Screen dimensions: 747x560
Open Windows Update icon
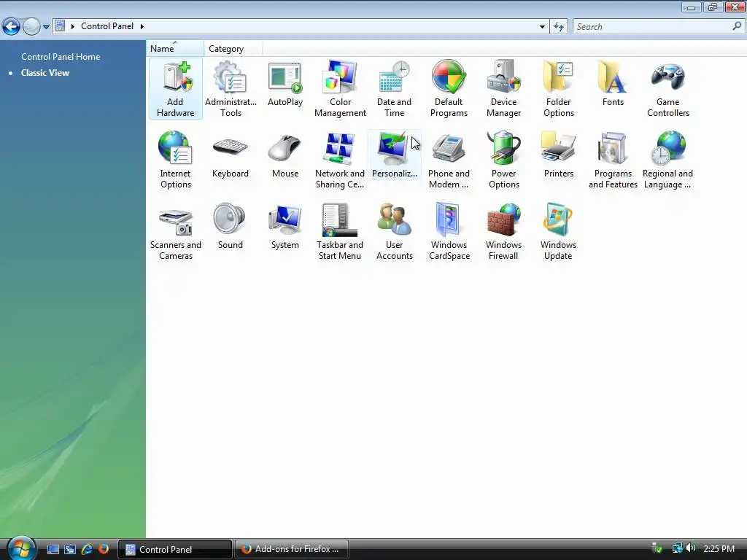pos(558,232)
